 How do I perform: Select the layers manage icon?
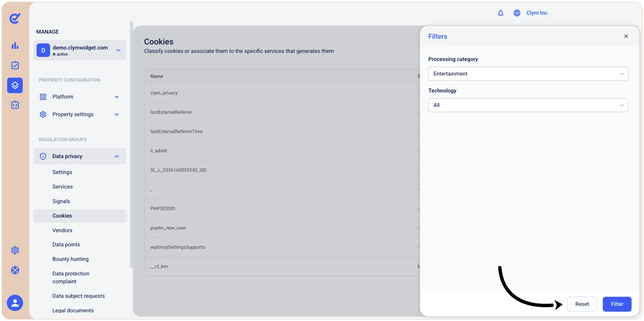[15, 85]
